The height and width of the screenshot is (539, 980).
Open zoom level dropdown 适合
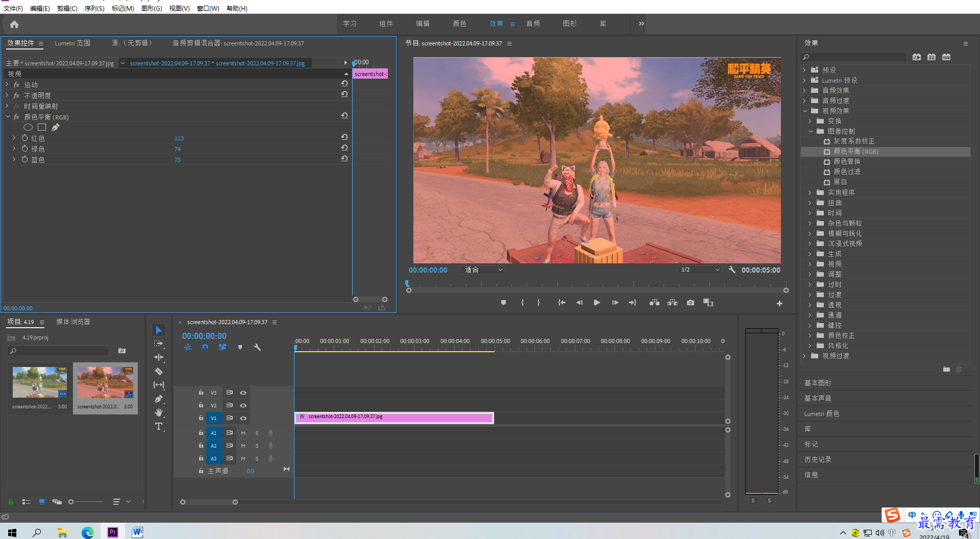[483, 270]
